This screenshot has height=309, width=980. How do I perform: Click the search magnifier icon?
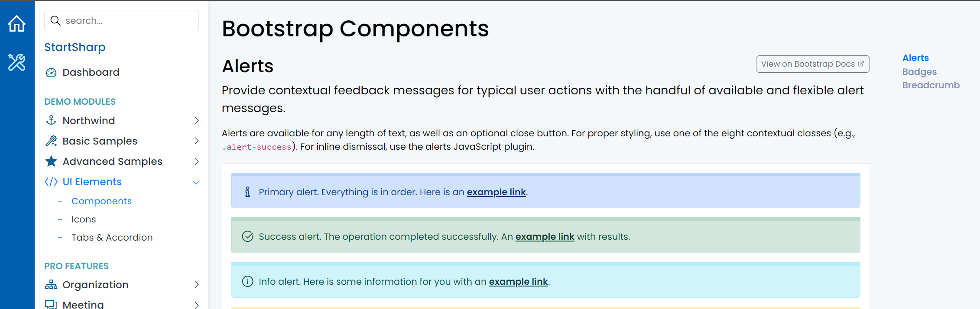55,21
